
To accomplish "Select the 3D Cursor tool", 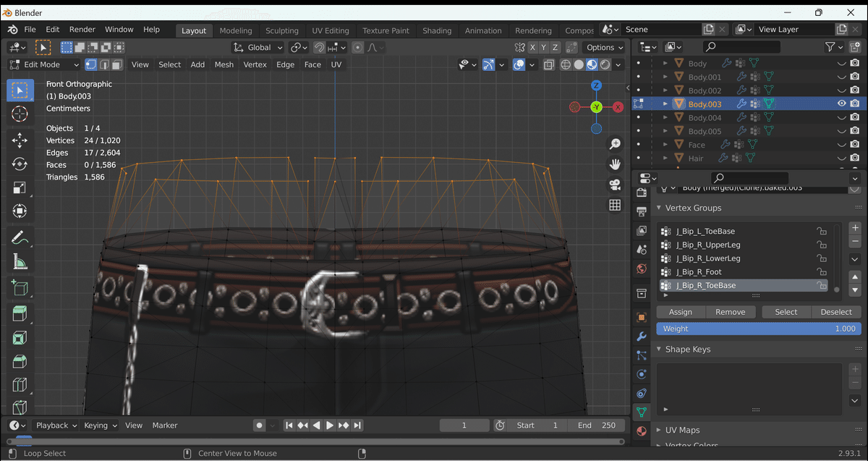I will [20, 114].
